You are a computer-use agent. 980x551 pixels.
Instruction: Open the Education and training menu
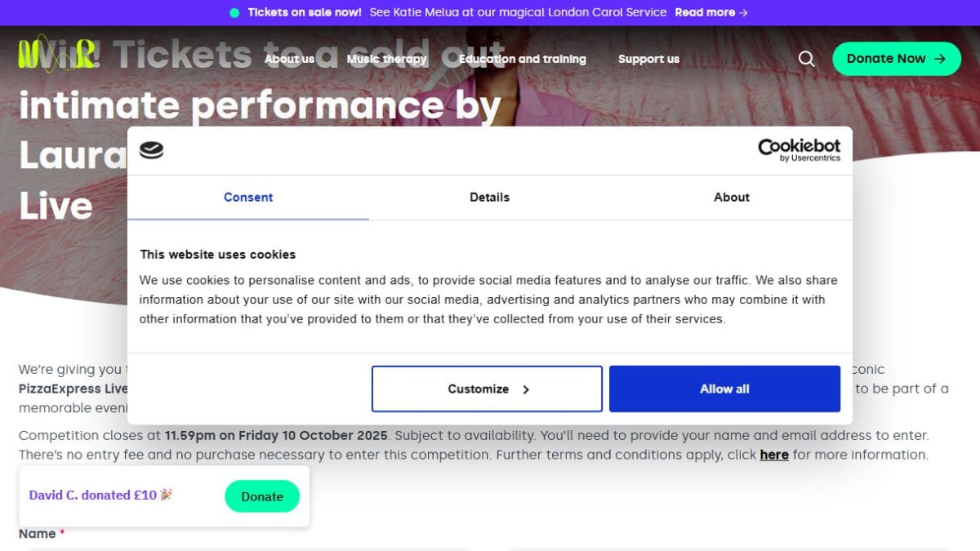pyautogui.click(x=522, y=59)
